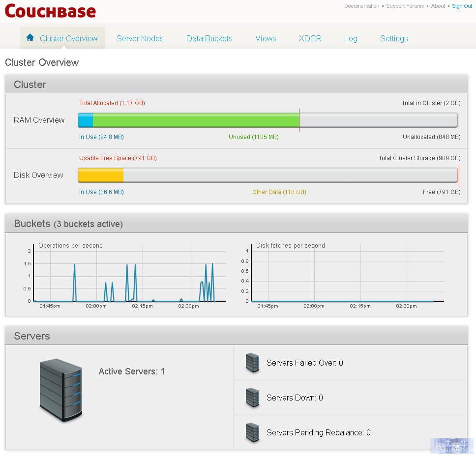Open the Documentation link

[361, 6]
